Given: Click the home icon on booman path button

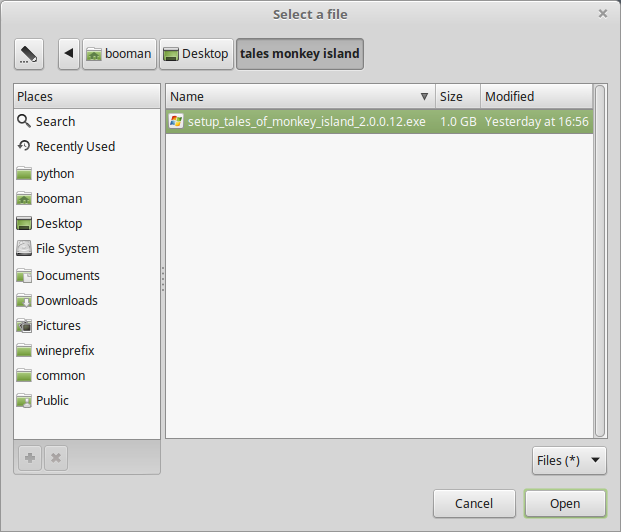Looking at the screenshot, I should [94, 54].
